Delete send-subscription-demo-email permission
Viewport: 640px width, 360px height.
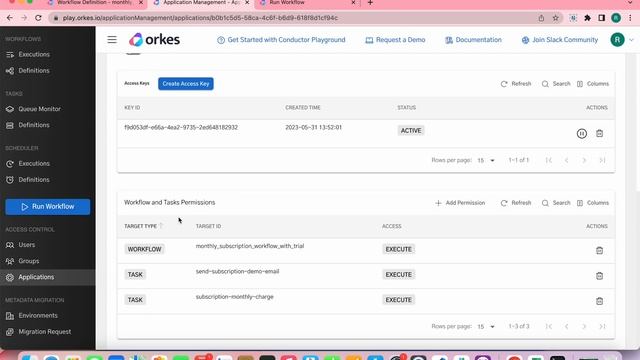(599, 276)
